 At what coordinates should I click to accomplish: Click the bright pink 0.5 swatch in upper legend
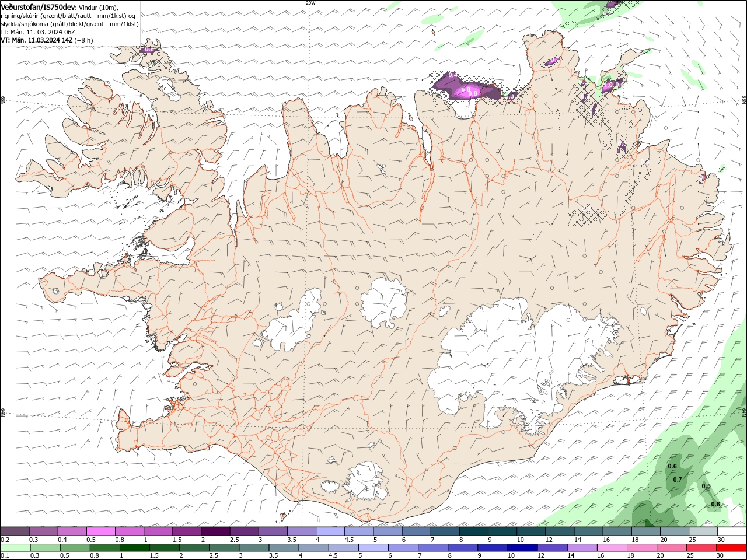101,531
